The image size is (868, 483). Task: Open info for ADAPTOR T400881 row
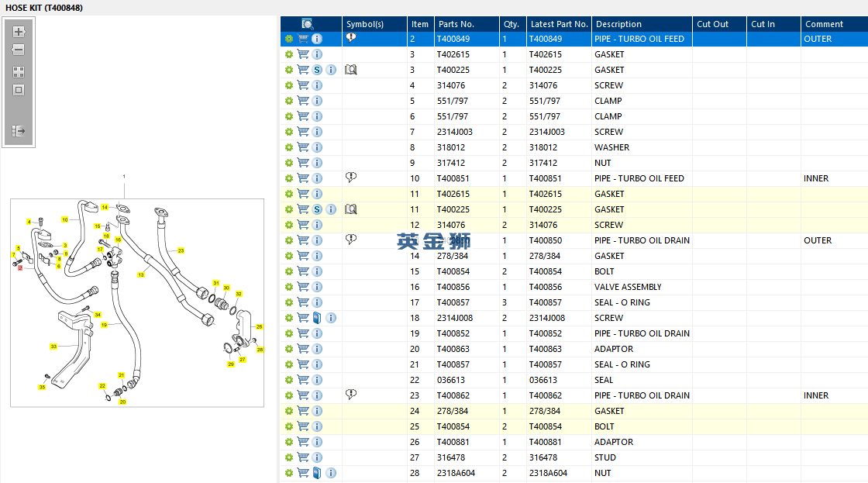(x=317, y=442)
